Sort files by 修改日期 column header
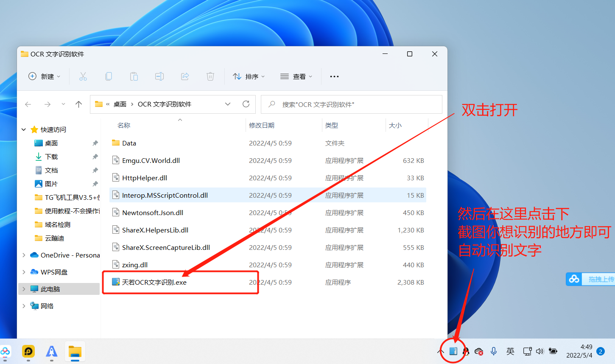 [262, 125]
